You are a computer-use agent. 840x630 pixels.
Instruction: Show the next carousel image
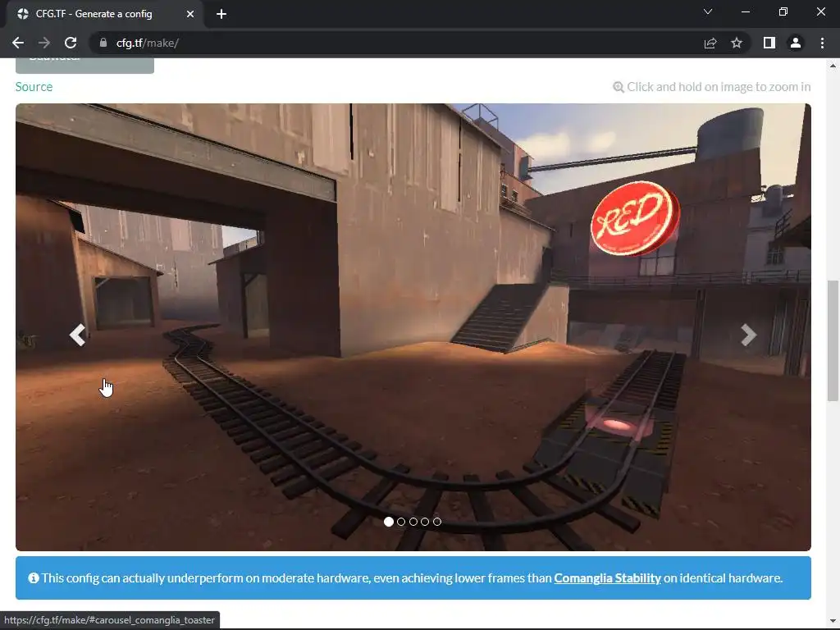748,336
